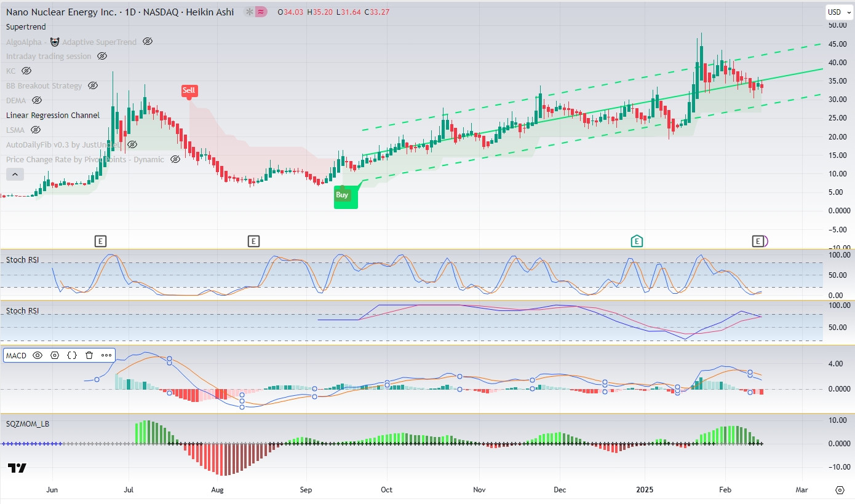Click the KC legend text
The width and height of the screenshot is (855, 504).
tap(11, 71)
